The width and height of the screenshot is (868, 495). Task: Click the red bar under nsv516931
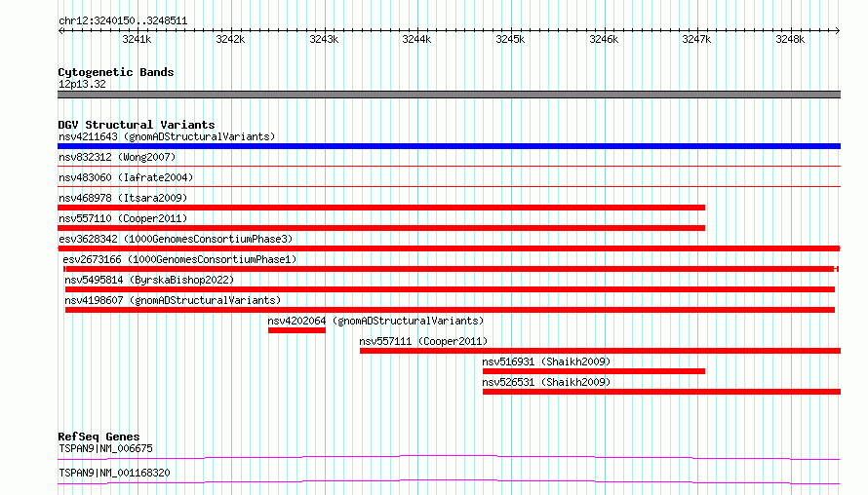click(x=594, y=371)
